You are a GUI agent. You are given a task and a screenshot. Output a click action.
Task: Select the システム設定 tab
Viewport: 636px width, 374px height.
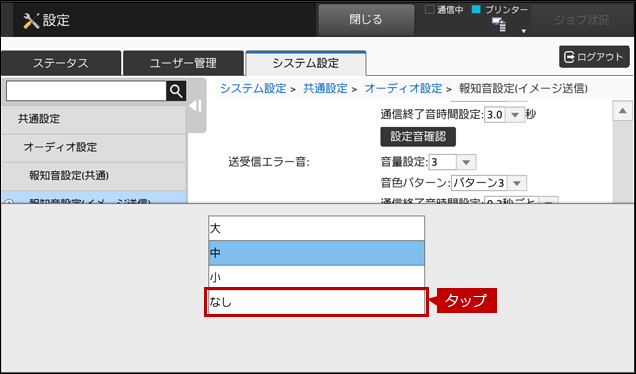click(306, 63)
